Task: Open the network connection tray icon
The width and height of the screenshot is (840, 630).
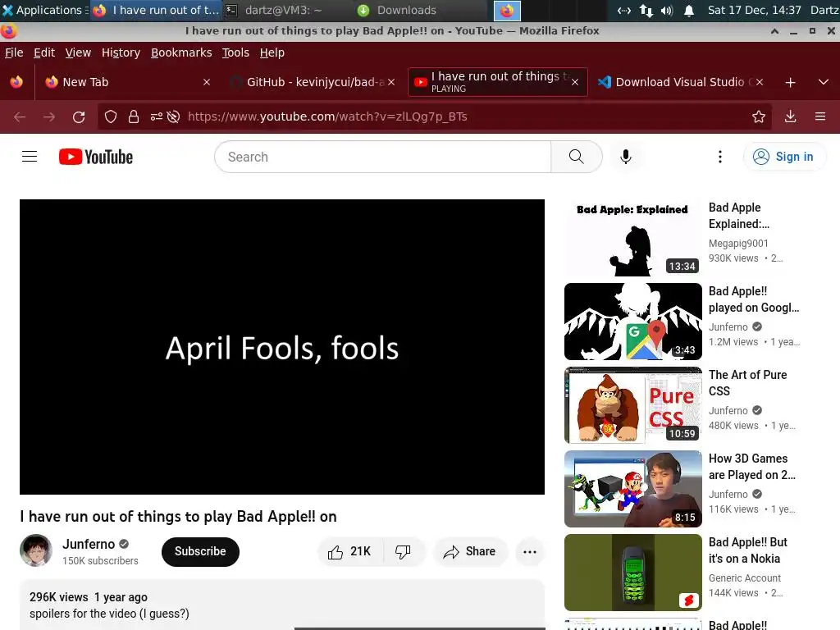Action: [646, 10]
